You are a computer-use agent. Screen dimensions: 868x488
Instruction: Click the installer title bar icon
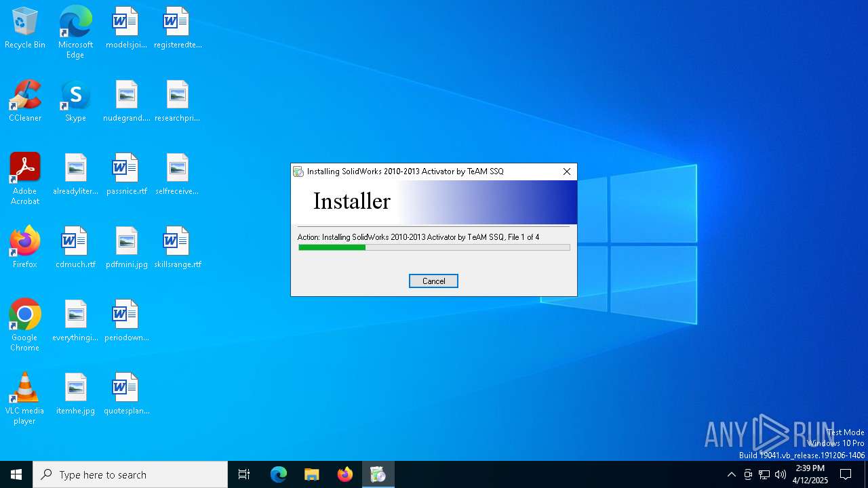click(x=298, y=171)
